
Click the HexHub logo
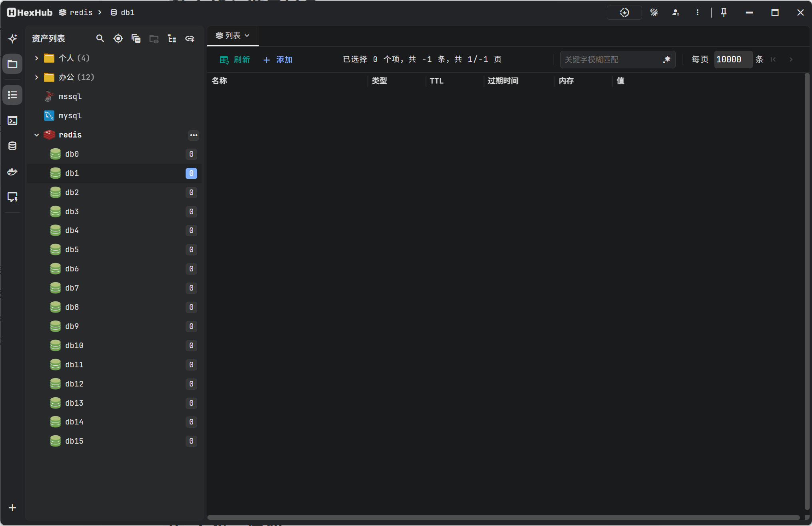coord(30,12)
